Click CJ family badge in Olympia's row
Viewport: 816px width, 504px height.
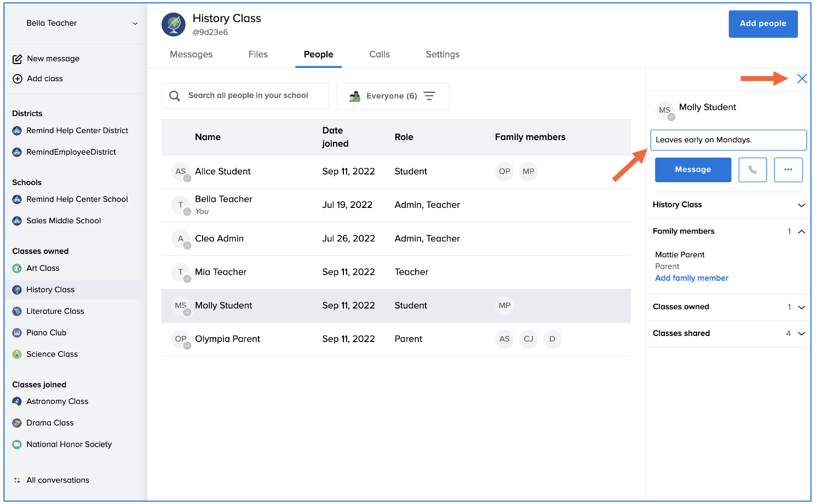528,339
